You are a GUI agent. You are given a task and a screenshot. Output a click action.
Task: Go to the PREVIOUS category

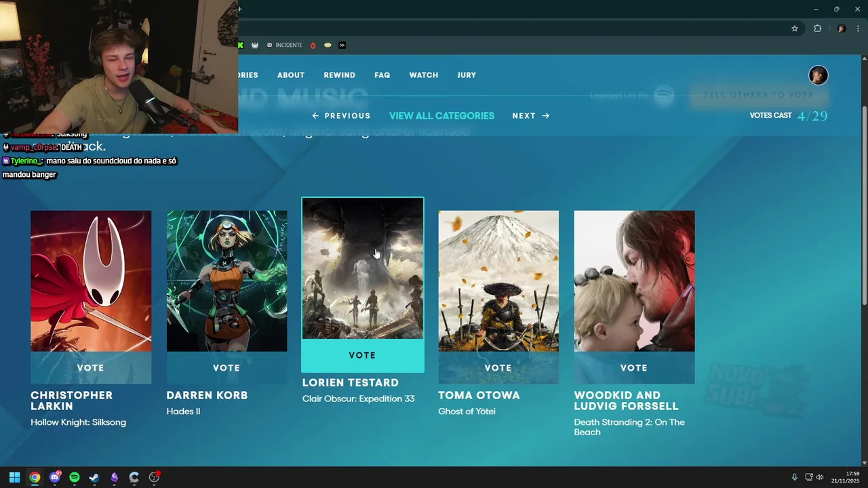point(341,116)
